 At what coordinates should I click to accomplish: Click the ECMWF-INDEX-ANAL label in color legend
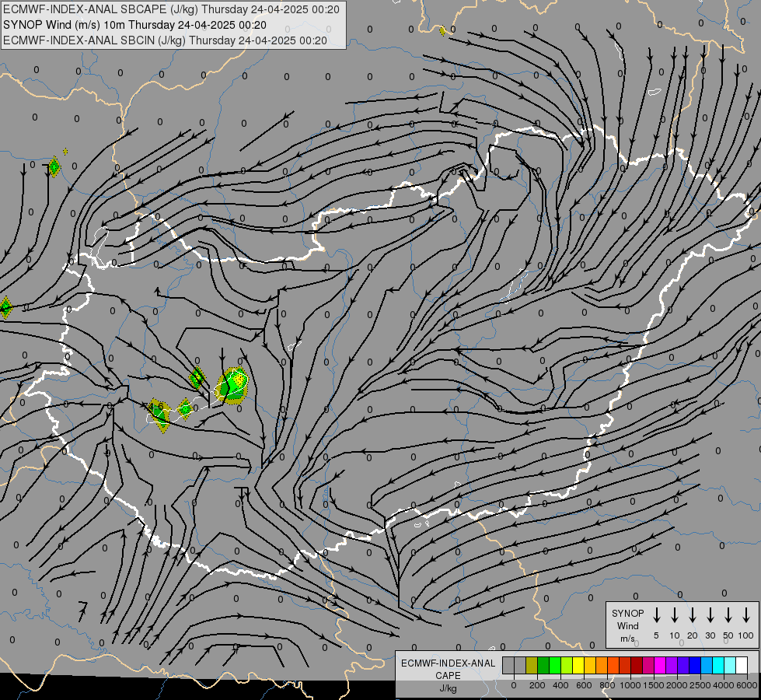[448, 663]
